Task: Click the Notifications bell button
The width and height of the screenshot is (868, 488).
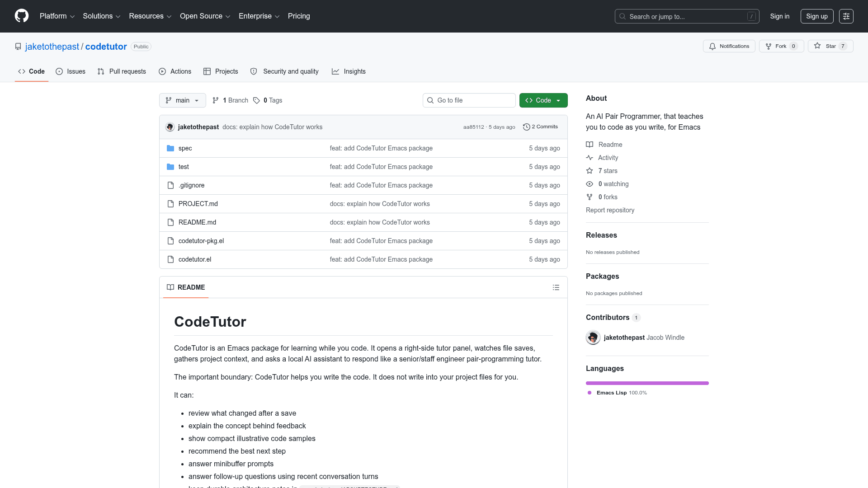Action: (729, 46)
